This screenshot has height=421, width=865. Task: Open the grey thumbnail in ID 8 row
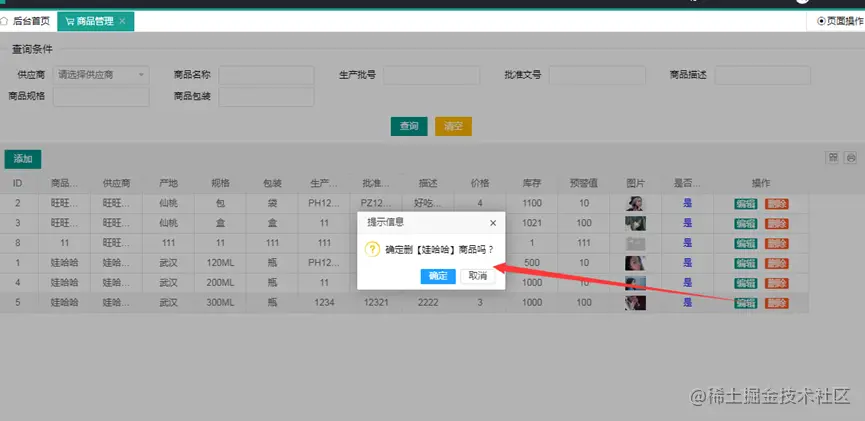click(636, 243)
